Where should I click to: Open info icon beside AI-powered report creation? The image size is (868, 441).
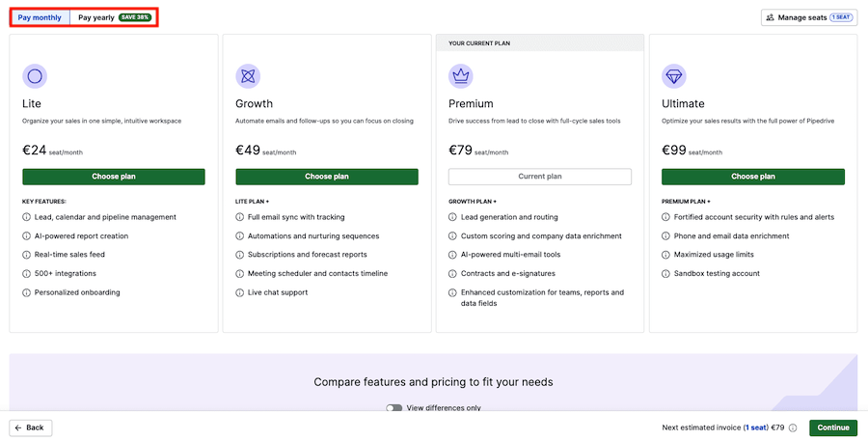click(x=26, y=236)
